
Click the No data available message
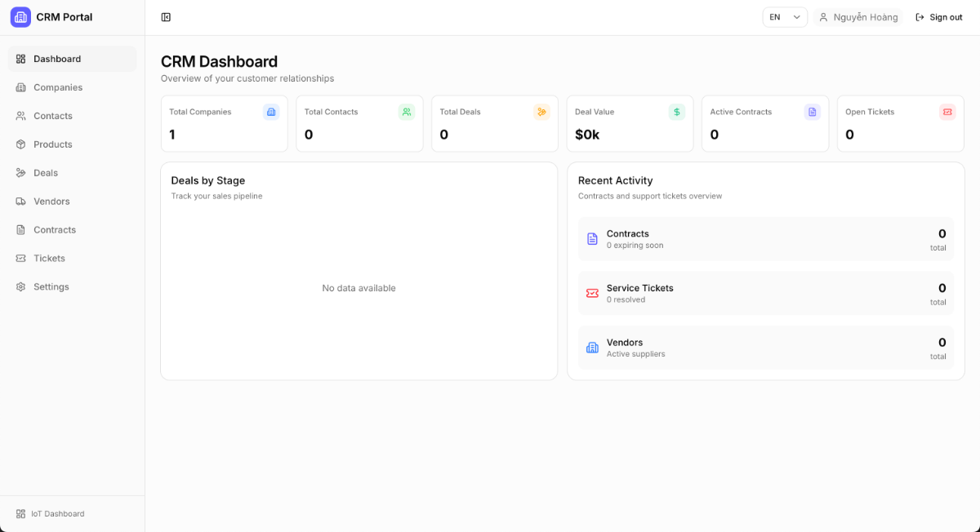pyautogui.click(x=359, y=288)
